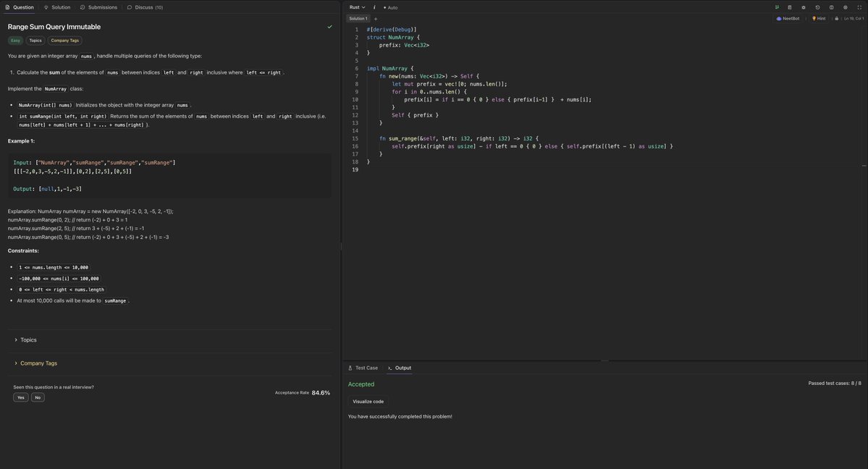868x469 pixels.
Task: Click the Self { prefix } code line
Action: tap(415, 115)
